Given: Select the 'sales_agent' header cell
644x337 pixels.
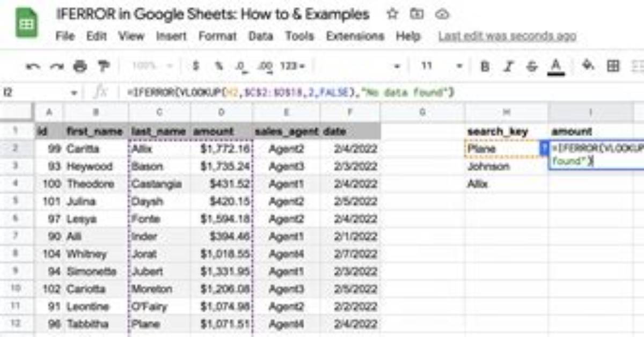Looking at the screenshot, I should click(x=286, y=131).
